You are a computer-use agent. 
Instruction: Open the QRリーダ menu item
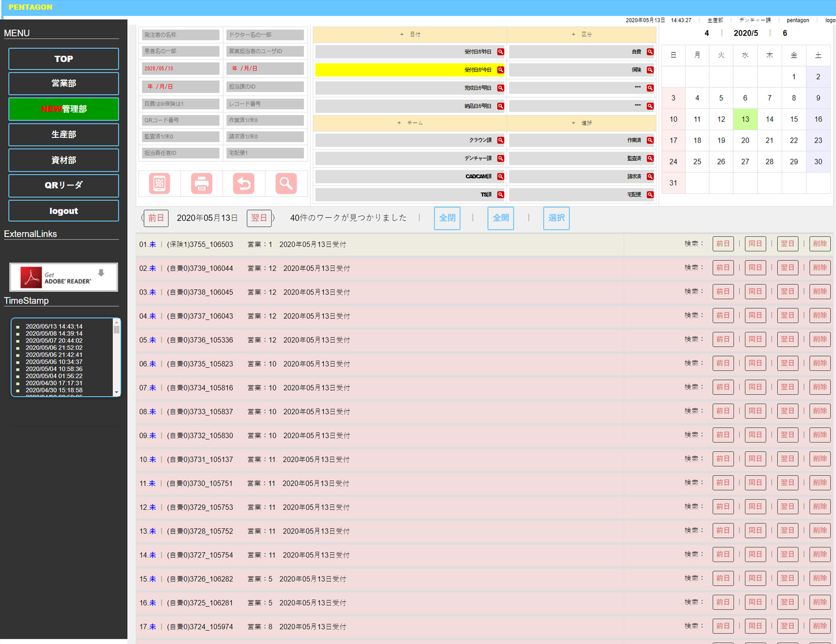pos(64,185)
